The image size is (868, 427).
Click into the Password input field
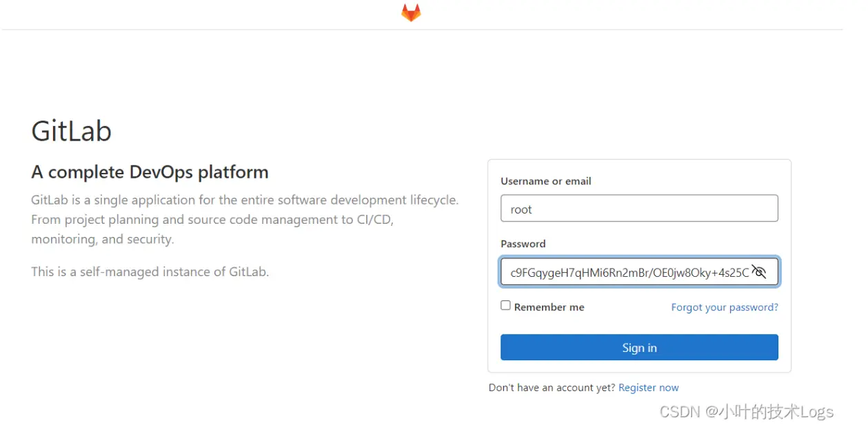click(627, 272)
